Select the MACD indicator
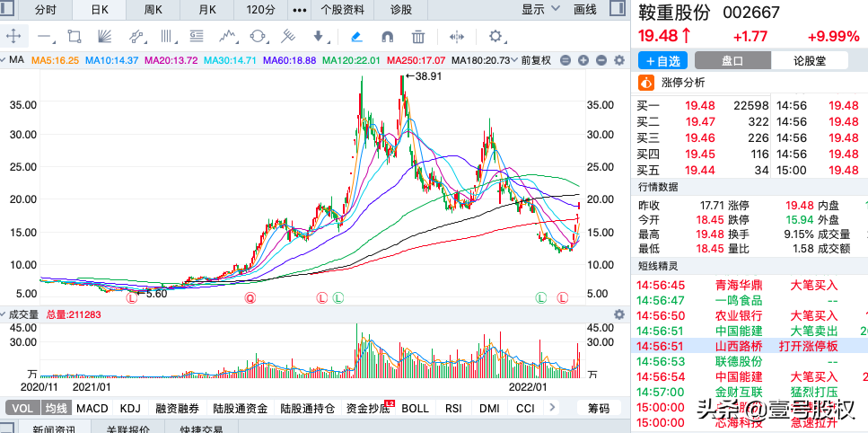 pyautogui.click(x=92, y=409)
